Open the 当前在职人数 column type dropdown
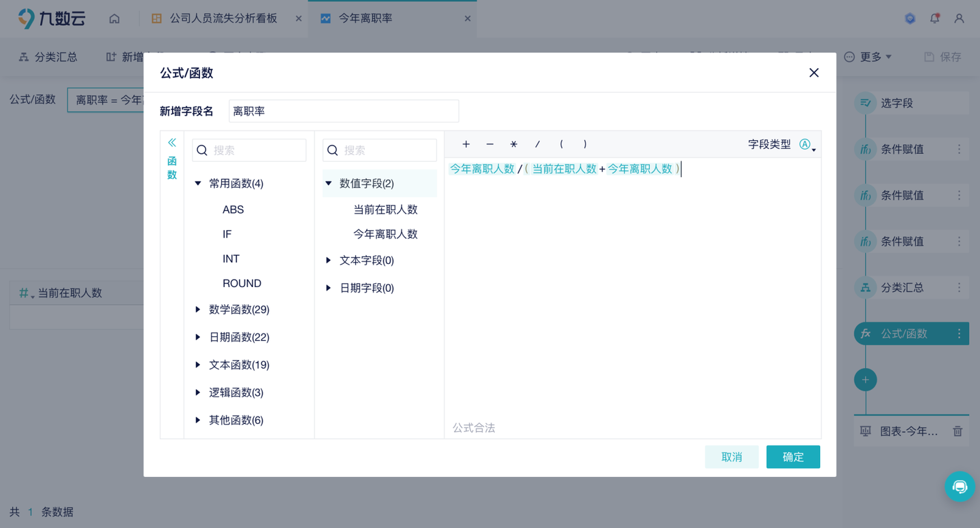Viewport: 980px width, 528px height. click(x=26, y=293)
